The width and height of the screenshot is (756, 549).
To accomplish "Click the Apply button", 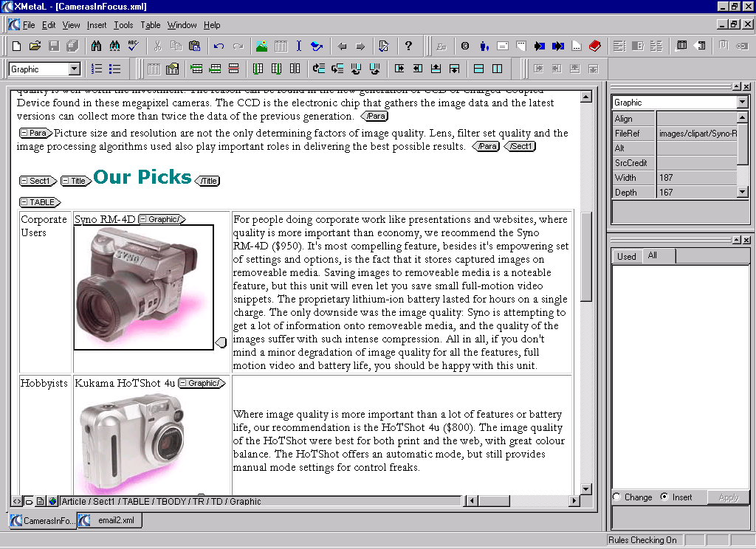I will [x=729, y=497].
